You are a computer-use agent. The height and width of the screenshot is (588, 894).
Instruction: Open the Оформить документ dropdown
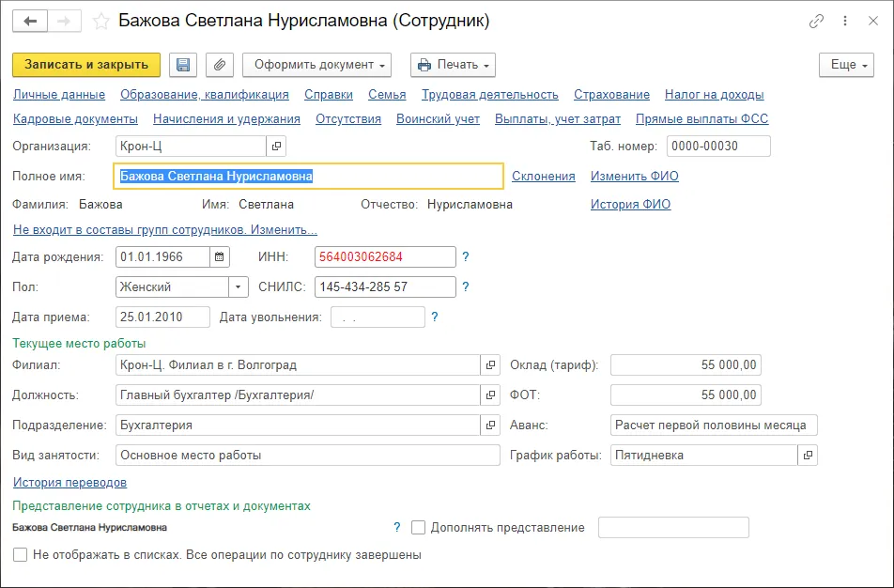click(x=318, y=65)
